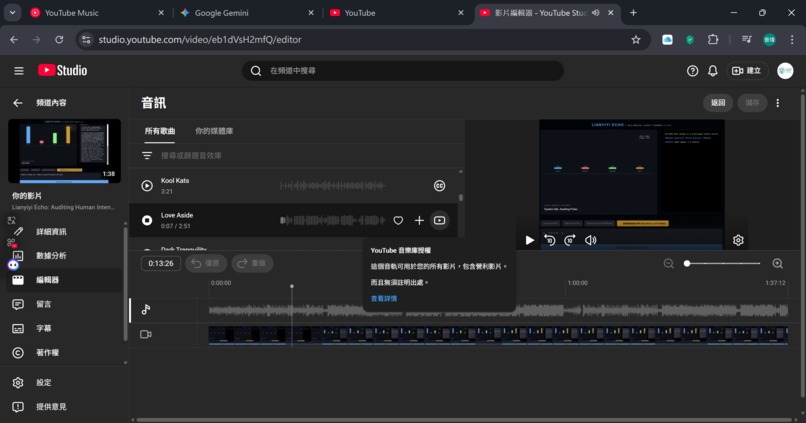The width and height of the screenshot is (806, 423).
Task: Seek in the Love Aside waveform
Action: pyautogui.click(x=333, y=220)
